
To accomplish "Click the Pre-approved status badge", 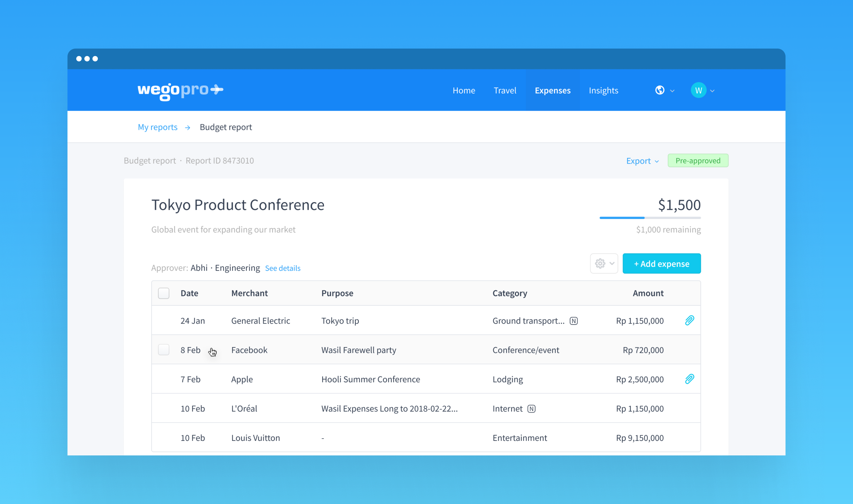I will pyautogui.click(x=698, y=160).
